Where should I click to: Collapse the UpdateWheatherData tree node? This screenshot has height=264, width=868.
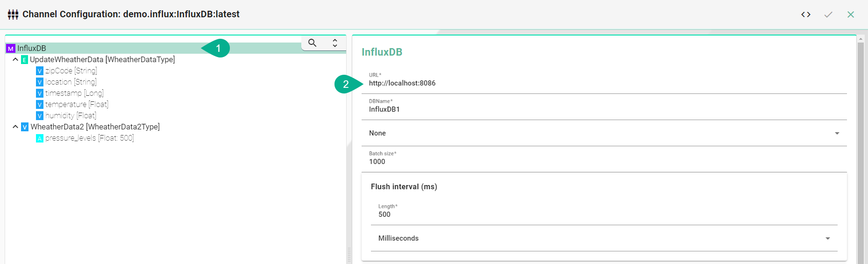tap(15, 60)
